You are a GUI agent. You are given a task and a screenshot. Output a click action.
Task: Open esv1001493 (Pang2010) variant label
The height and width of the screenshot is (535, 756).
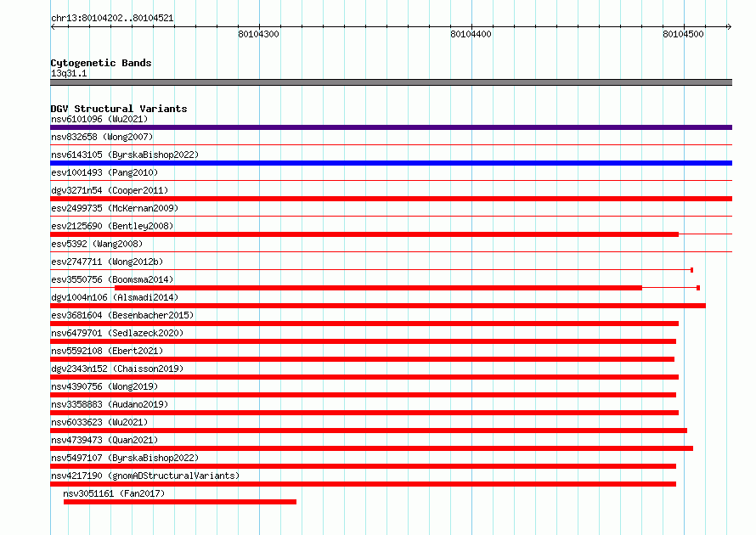point(104,172)
